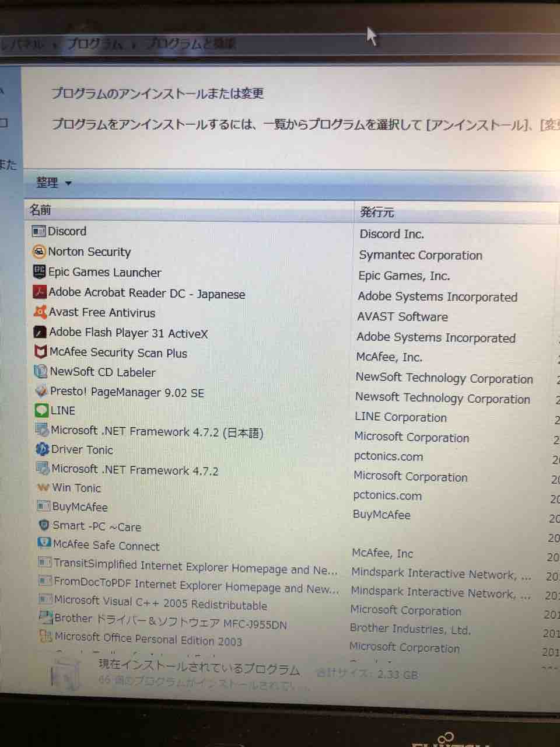The width and height of the screenshot is (560, 747).
Task: Click the Brother Industries, Ltd. publisher cell
Action: click(410, 629)
